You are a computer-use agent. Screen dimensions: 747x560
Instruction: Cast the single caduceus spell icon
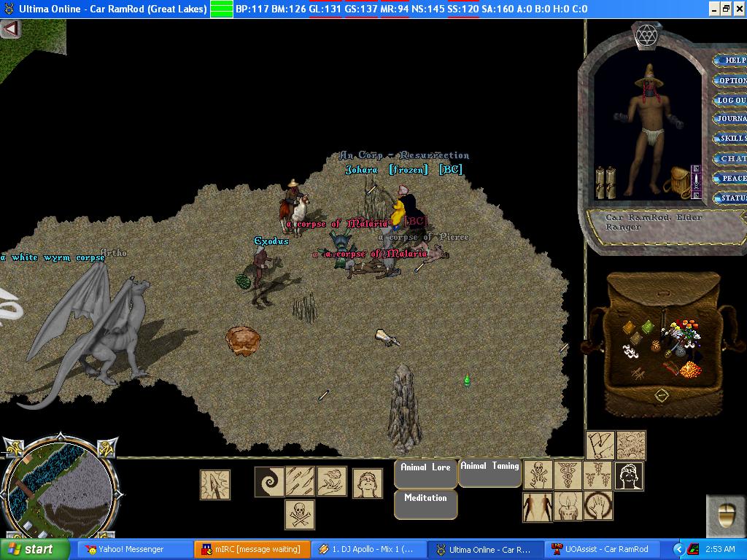(x=568, y=475)
